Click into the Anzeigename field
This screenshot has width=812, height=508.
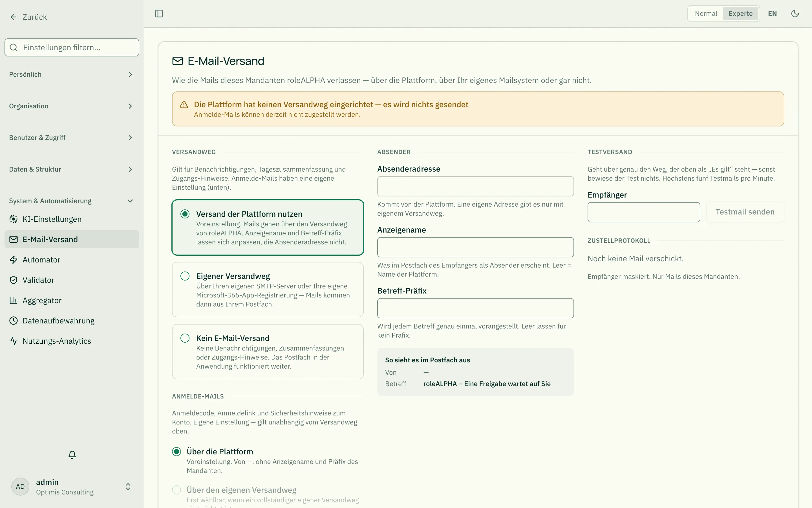coord(475,247)
